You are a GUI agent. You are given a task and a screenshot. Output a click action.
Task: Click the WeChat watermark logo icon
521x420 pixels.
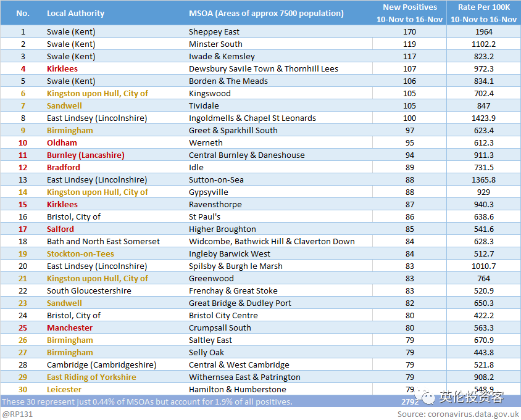[427, 398]
